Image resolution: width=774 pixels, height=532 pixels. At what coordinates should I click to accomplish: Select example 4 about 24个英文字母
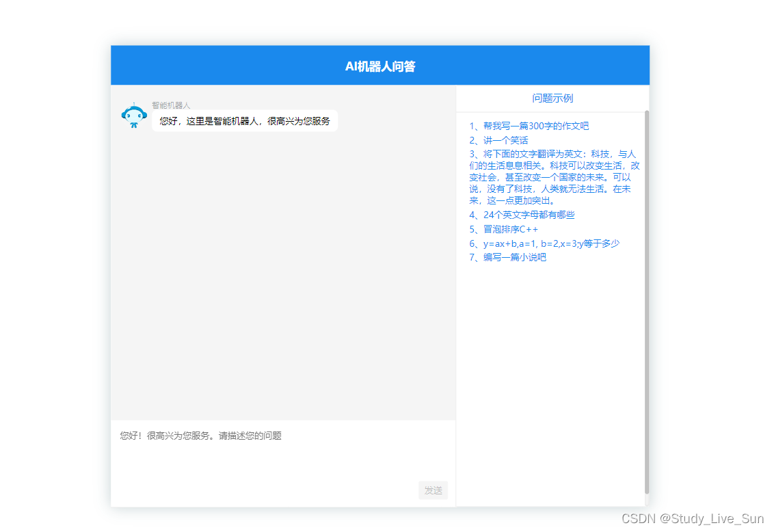click(x=522, y=215)
